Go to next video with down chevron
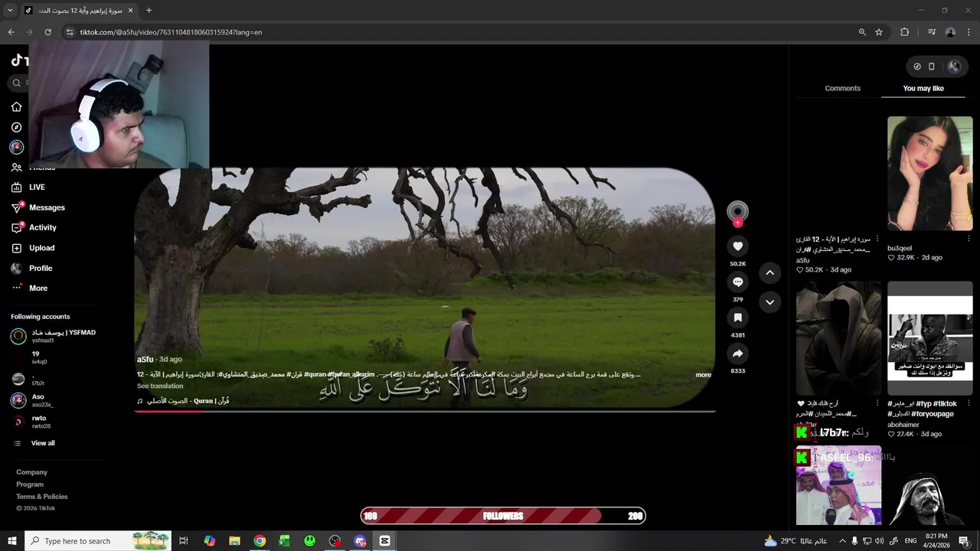Screen dimensions: 980x551 click(x=769, y=302)
